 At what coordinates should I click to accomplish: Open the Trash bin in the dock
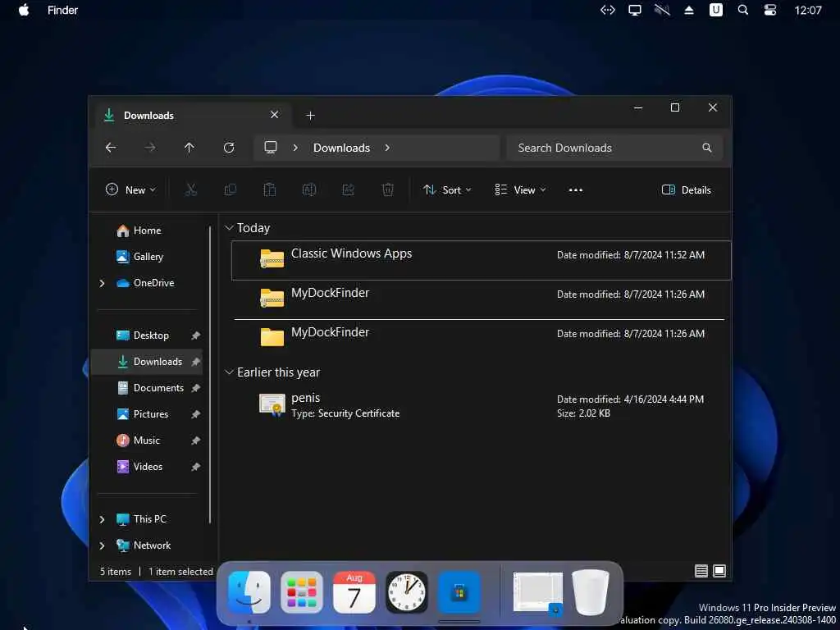click(591, 592)
